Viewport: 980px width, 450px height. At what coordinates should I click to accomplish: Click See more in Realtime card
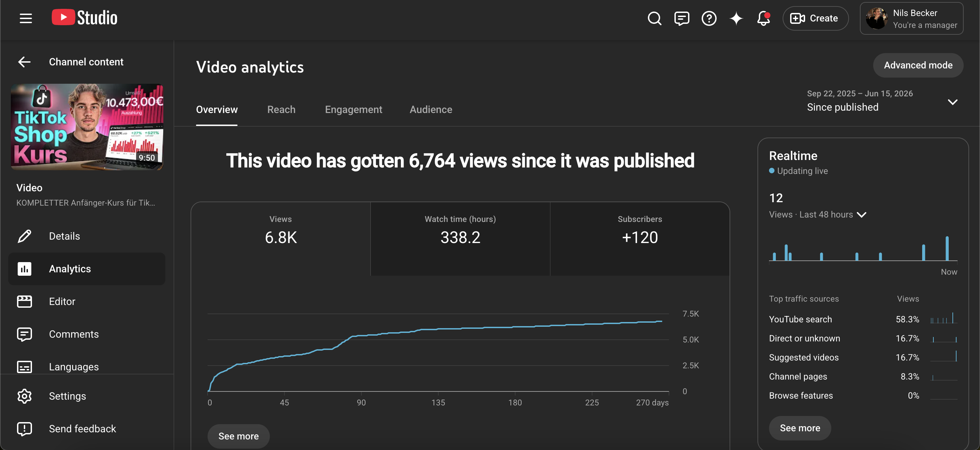tap(800, 428)
